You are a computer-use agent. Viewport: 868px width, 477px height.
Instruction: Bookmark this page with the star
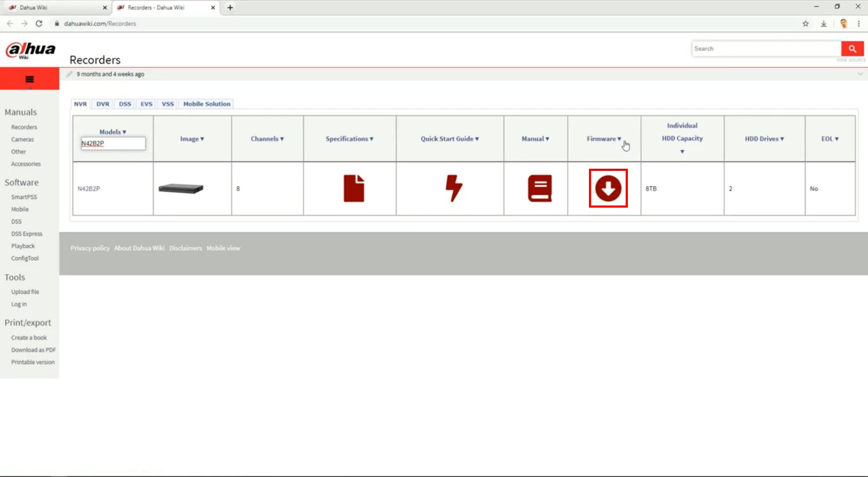click(x=806, y=23)
